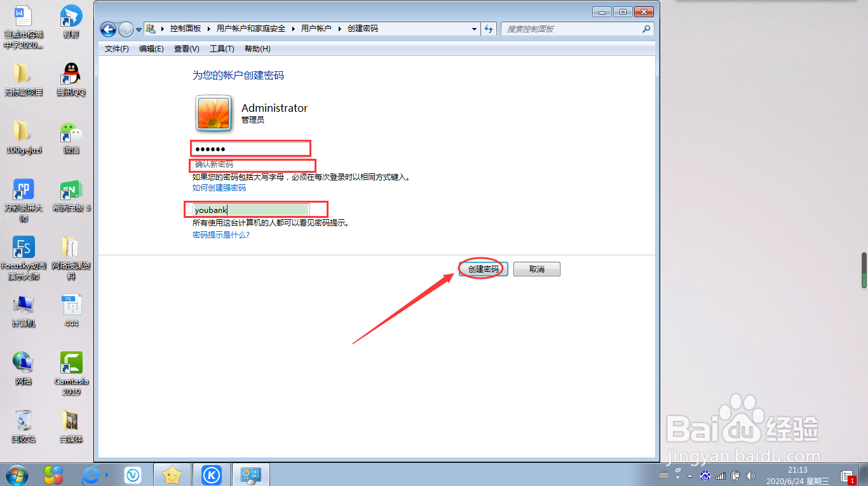
Task: Launch 希沃白板 5 desktop shortcut
Action: click(x=71, y=196)
